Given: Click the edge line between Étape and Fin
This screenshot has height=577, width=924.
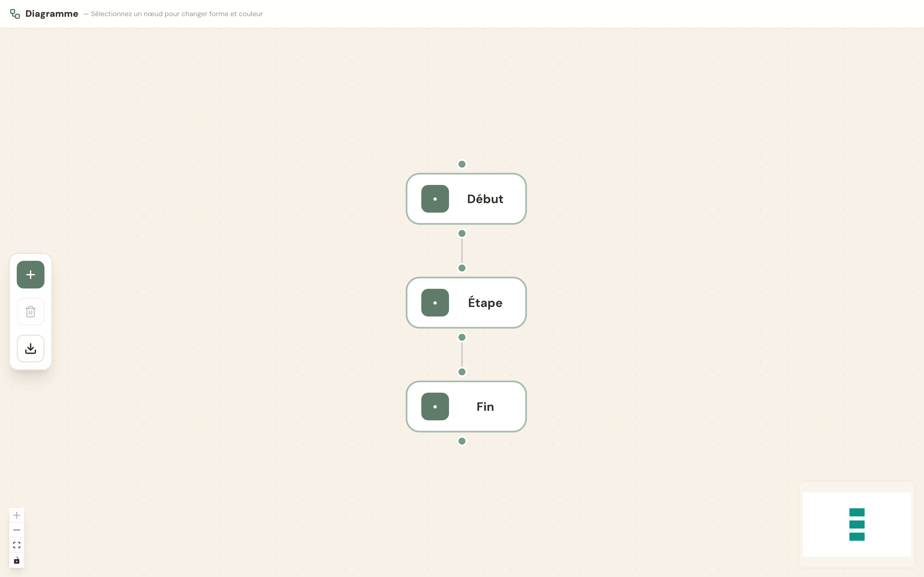Looking at the screenshot, I should tap(462, 355).
